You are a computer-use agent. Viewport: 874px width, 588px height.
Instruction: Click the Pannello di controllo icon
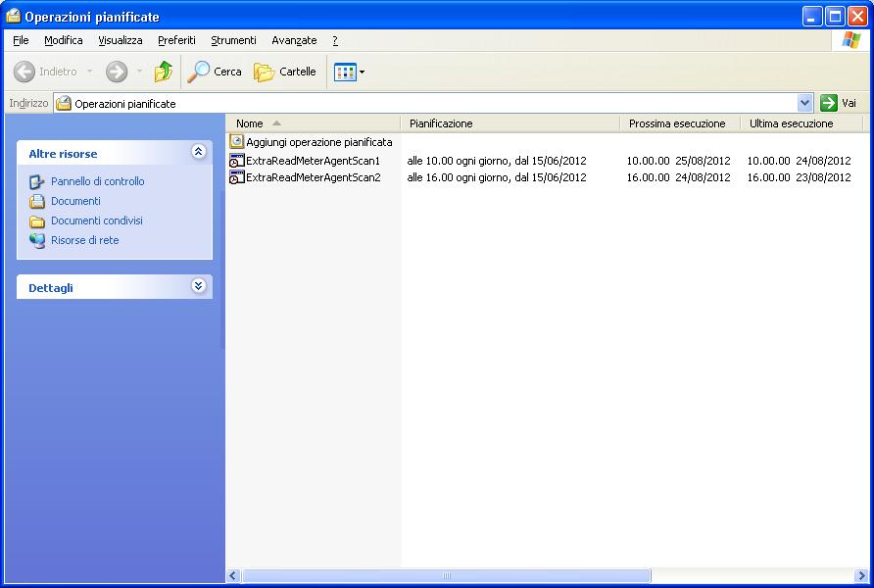click(x=37, y=181)
